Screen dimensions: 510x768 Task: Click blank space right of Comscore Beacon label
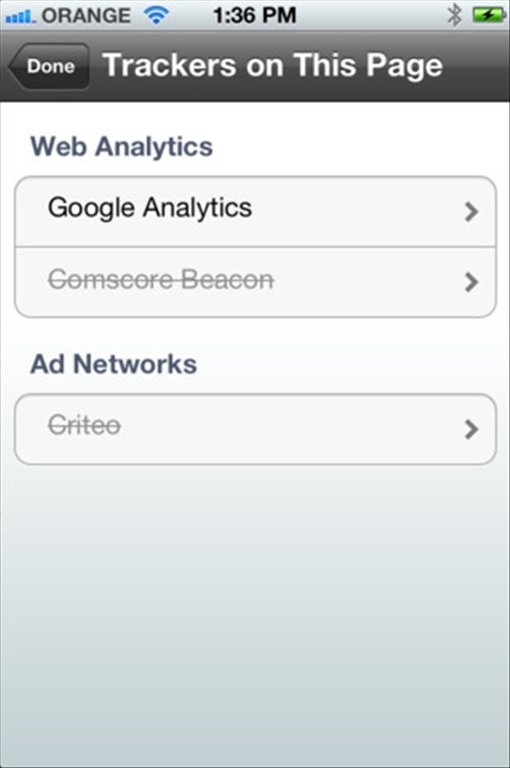(x=367, y=281)
